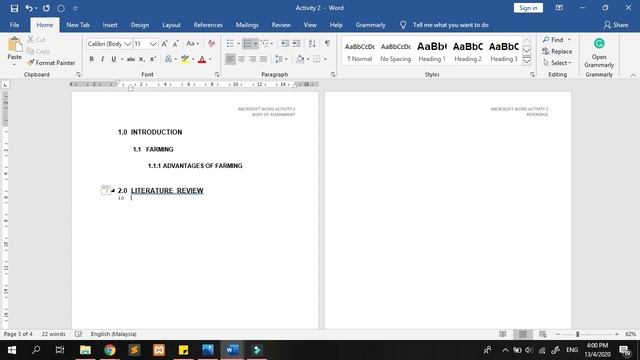The image size is (640, 360).
Task: Apply the yellow text highlight color
Action: 185,59
